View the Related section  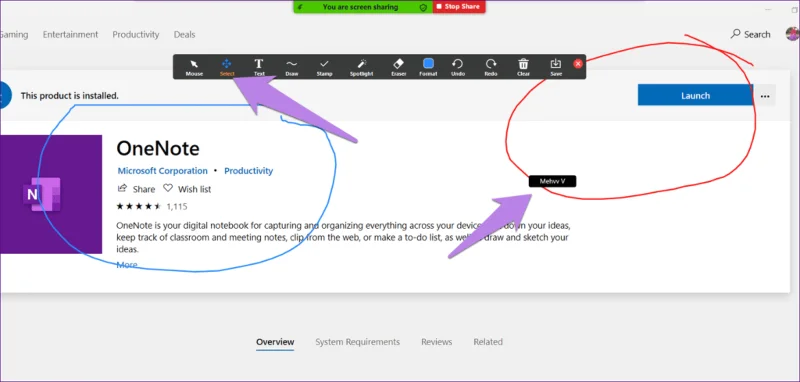(488, 342)
